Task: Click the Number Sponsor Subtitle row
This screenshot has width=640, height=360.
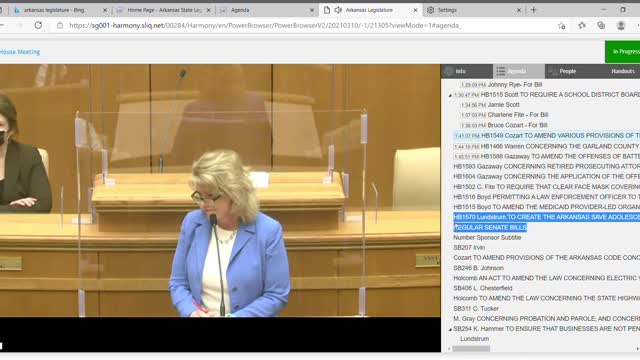Action: click(x=487, y=237)
